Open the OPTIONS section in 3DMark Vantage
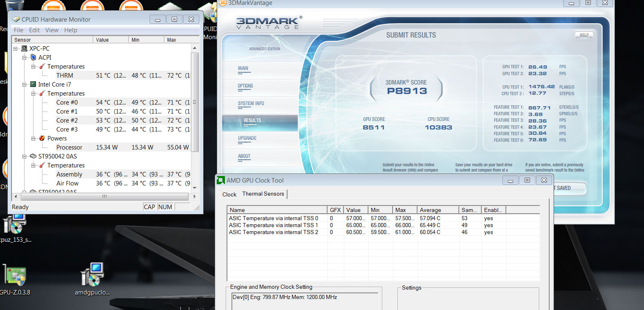 click(245, 86)
